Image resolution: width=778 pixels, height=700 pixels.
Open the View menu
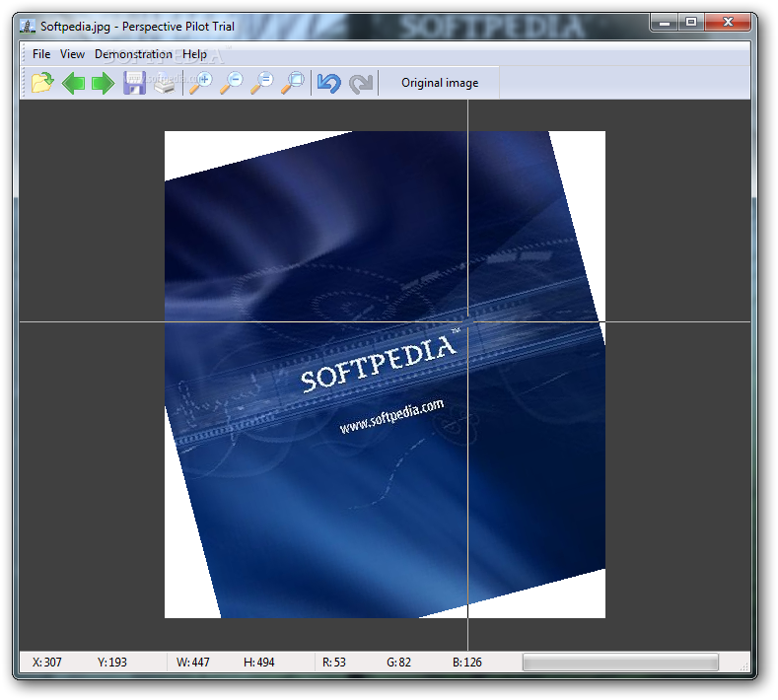coord(72,54)
